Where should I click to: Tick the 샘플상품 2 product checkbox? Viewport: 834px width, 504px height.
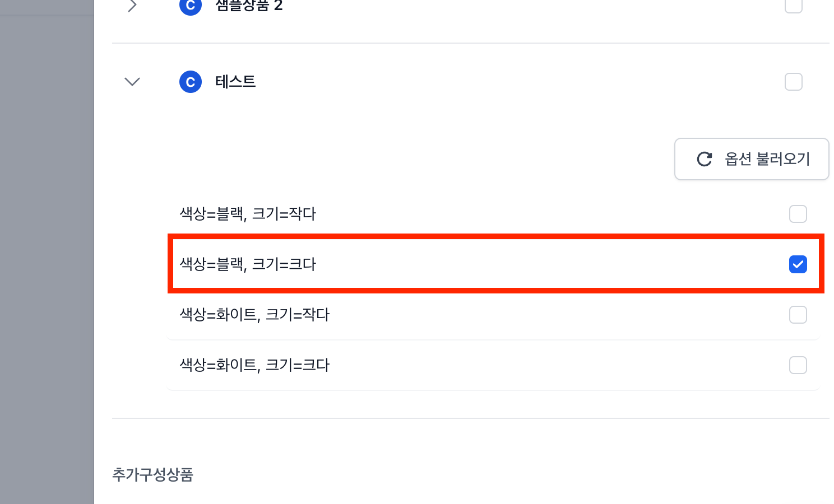[x=793, y=5]
